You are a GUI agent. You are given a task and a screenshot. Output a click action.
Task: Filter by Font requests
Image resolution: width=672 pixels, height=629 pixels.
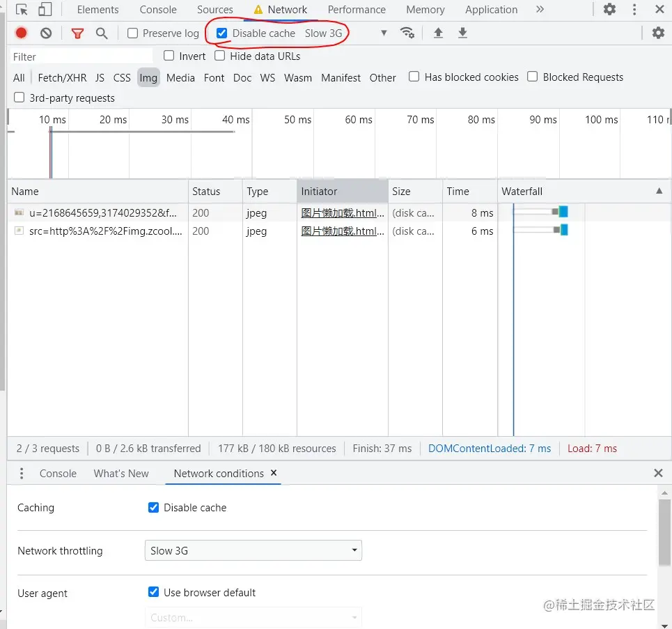(x=214, y=77)
